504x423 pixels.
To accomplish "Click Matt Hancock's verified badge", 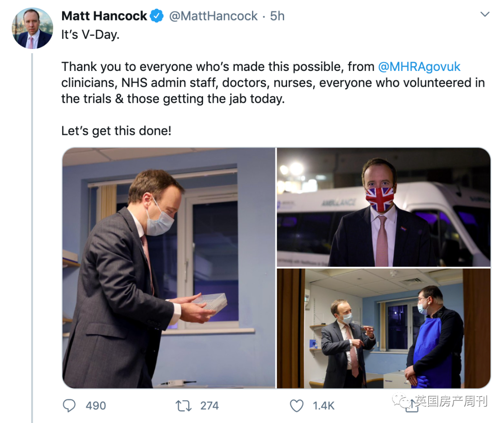I will tap(157, 15).
